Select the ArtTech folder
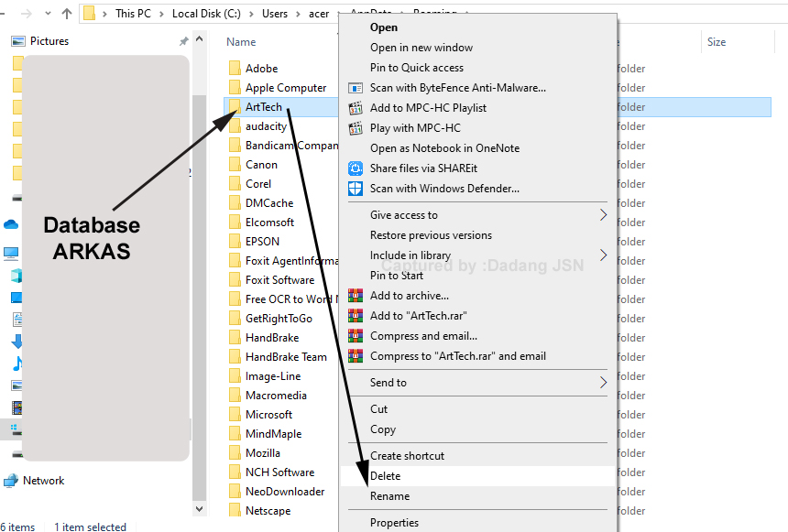 pyautogui.click(x=263, y=107)
